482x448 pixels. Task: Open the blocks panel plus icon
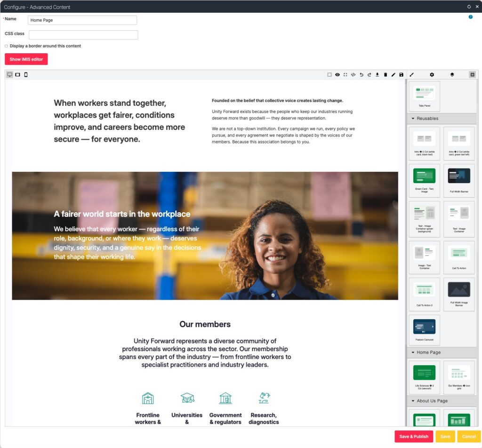(x=473, y=75)
